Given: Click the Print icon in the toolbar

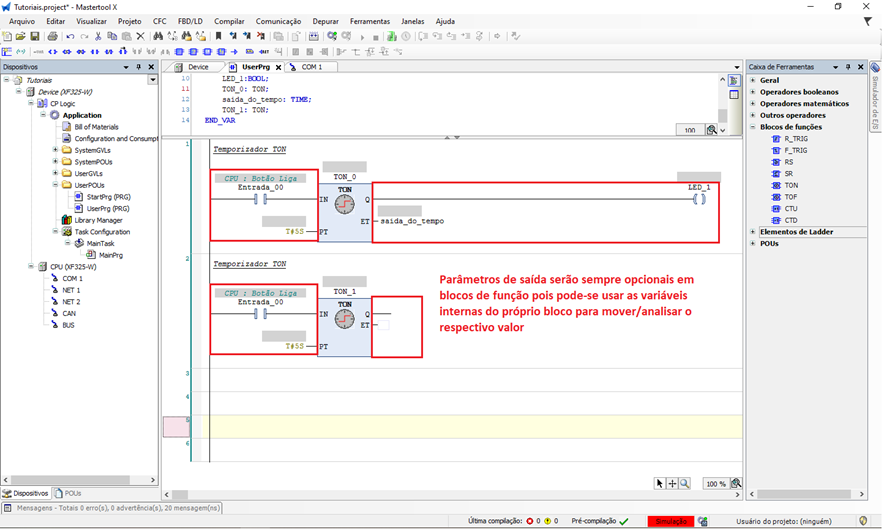Looking at the screenshot, I should click(52, 36).
